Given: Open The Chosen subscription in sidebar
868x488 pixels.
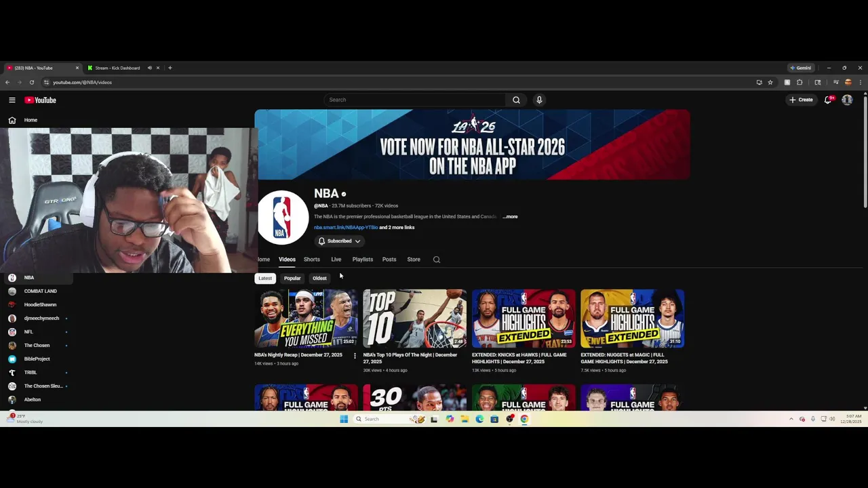Looking at the screenshot, I should pos(38,346).
